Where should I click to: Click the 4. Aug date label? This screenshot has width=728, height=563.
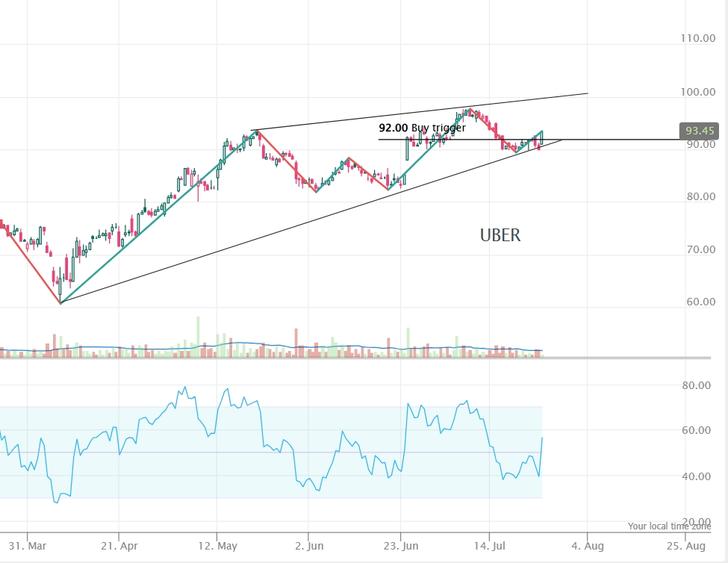pyautogui.click(x=588, y=546)
